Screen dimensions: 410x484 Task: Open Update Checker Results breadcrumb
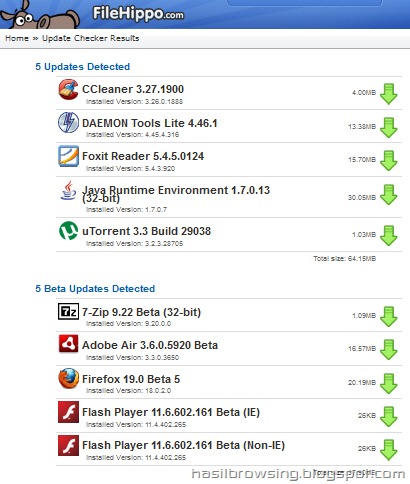[x=91, y=38]
